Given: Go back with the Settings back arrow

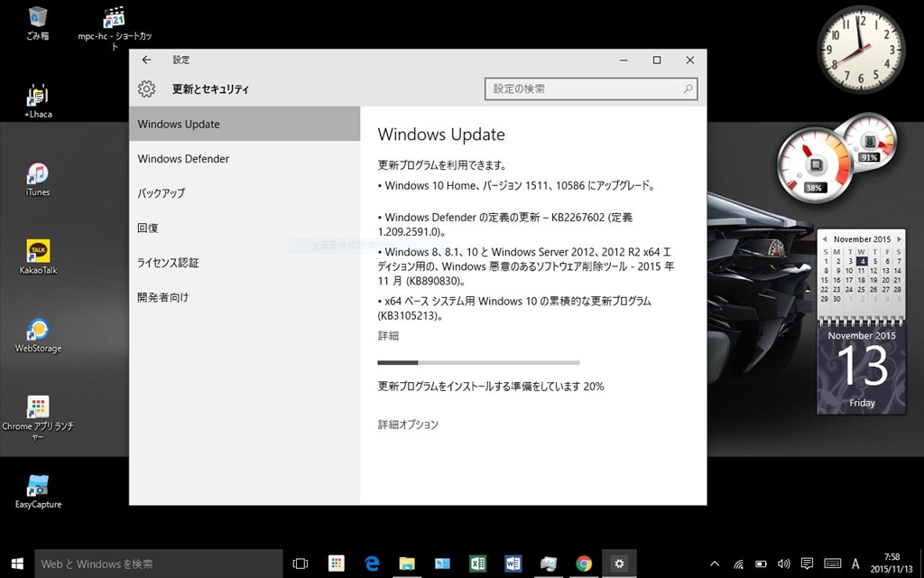Looking at the screenshot, I should [x=147, y=60].
